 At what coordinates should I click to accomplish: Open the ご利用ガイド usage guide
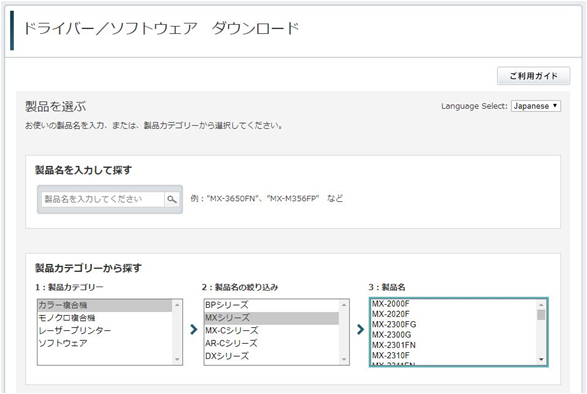(x=533, y=76)
